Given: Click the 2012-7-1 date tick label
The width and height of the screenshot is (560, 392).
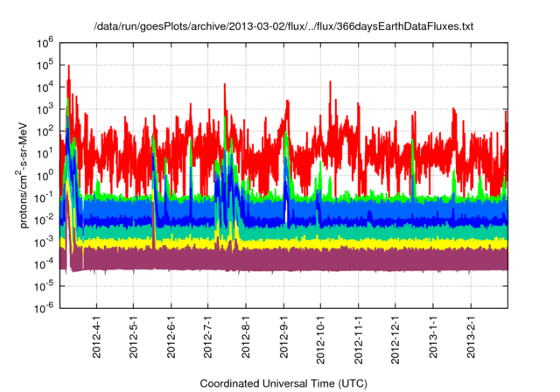Looking at the screenshot, I should tap(208, 337).
